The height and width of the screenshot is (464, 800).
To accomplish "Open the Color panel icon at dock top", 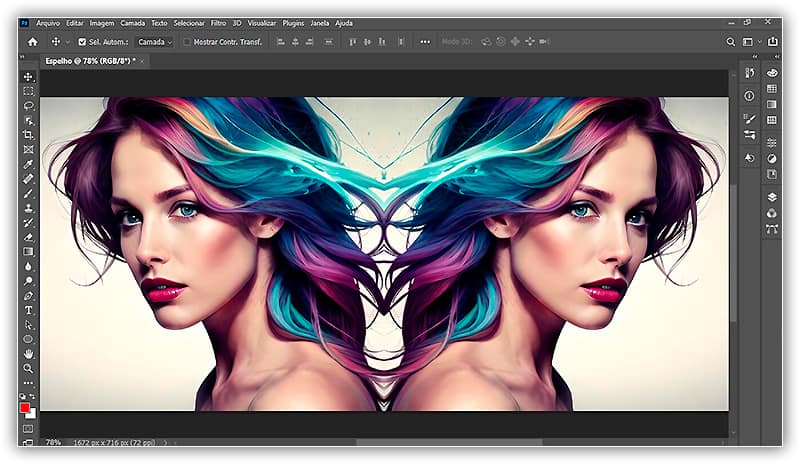I will 772,73.
